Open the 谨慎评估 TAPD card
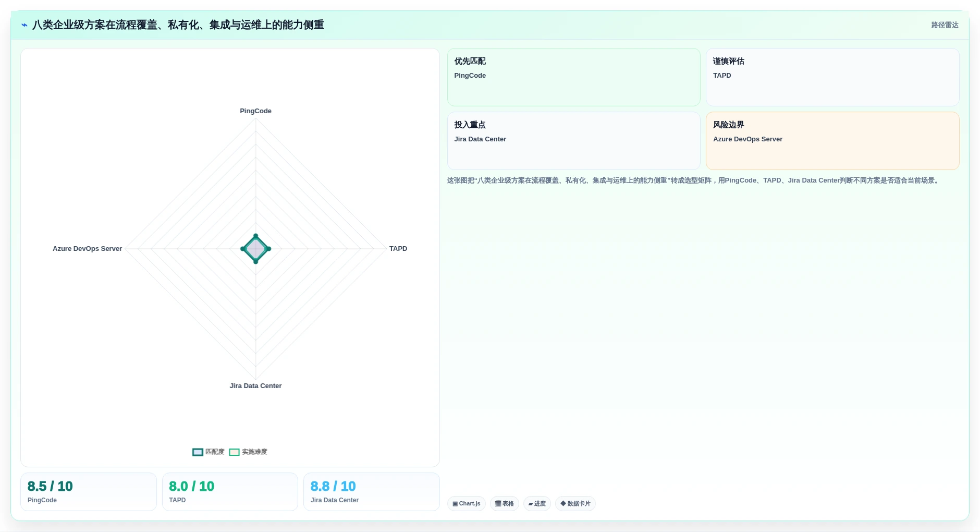The height and width of the screenshot is (532, 980). [832, 77]
